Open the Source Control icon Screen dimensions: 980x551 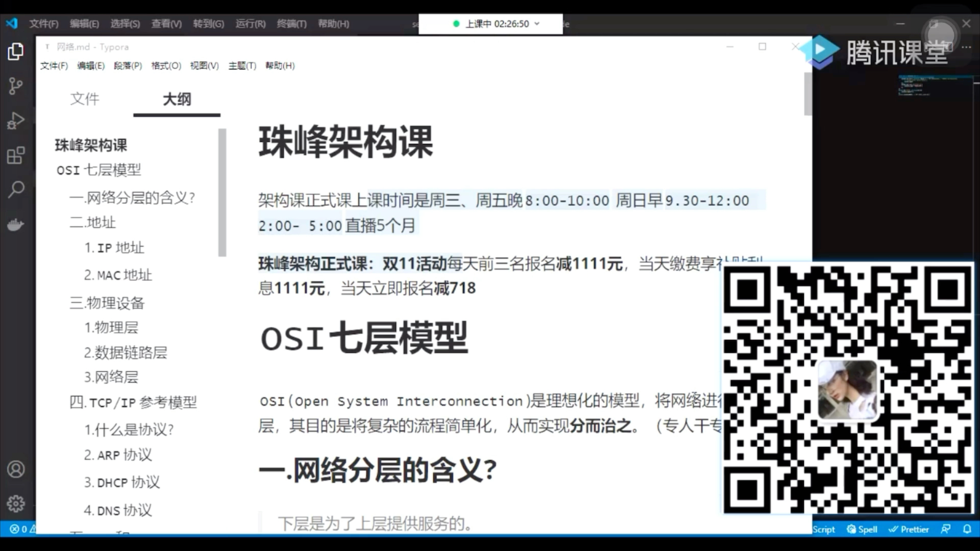(16, 86)
